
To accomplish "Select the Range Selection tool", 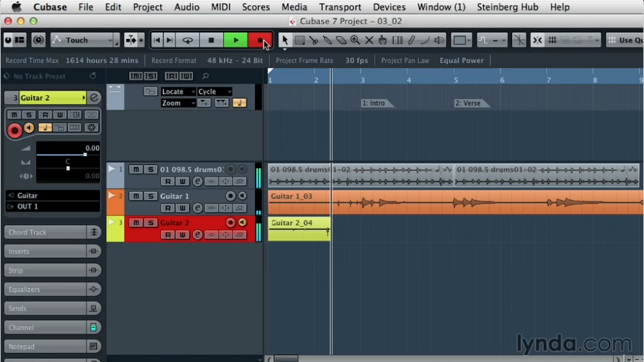I will [x=299, y=40].
